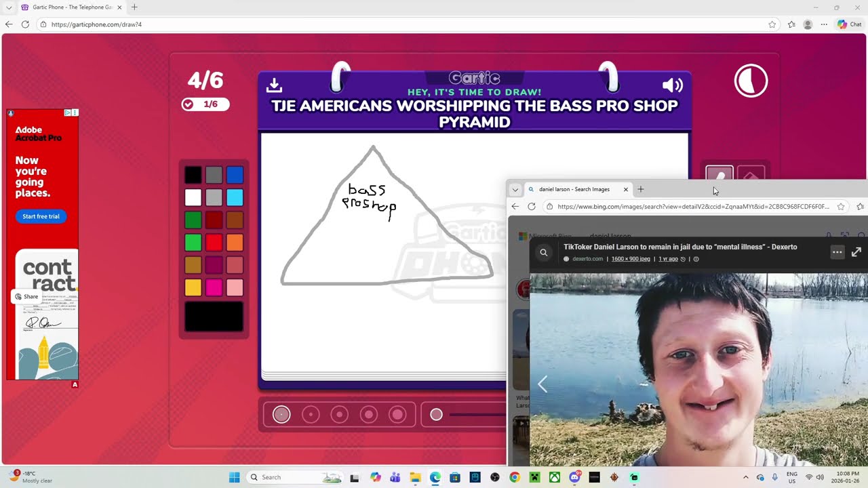The width and height of the screenshot is (868, 488).
Task: Pick the blue color swatch
Action: click(235, 175)
